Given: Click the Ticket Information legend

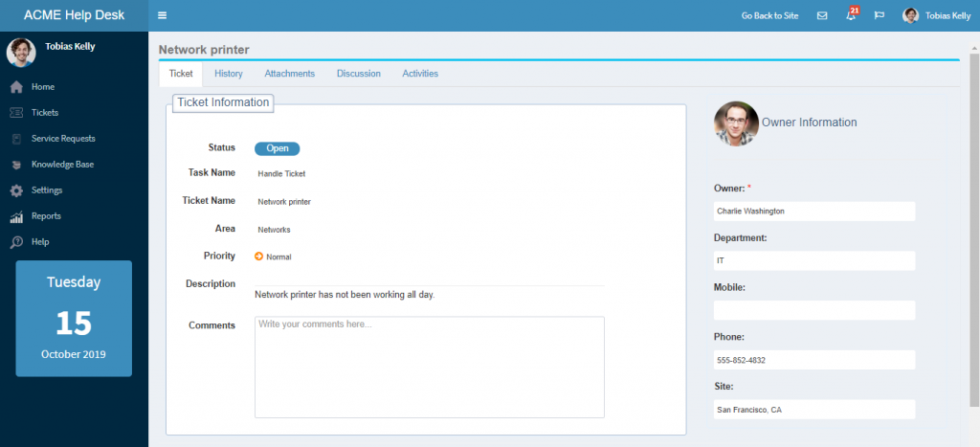Looking at the screenshot, I should [x=223, y=102].
